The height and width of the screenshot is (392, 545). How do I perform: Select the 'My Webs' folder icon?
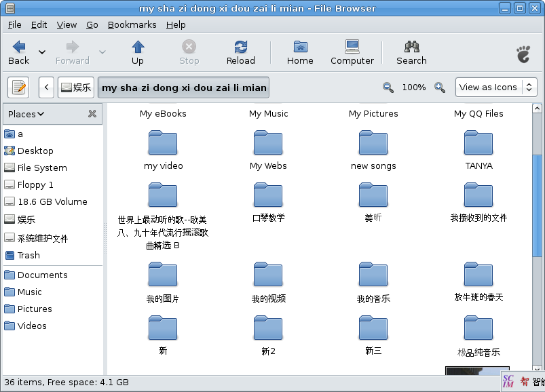[x=268, y=142]
